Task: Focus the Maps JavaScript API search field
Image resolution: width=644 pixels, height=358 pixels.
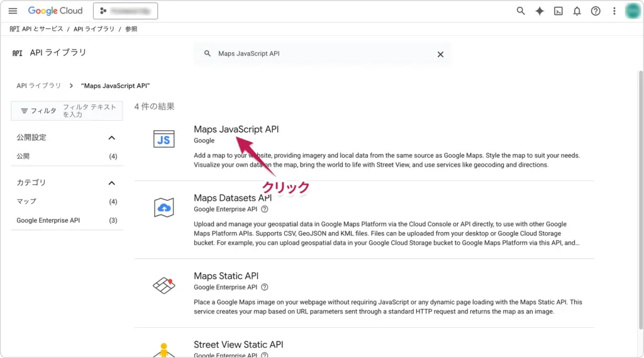Action: click(323, 53)
